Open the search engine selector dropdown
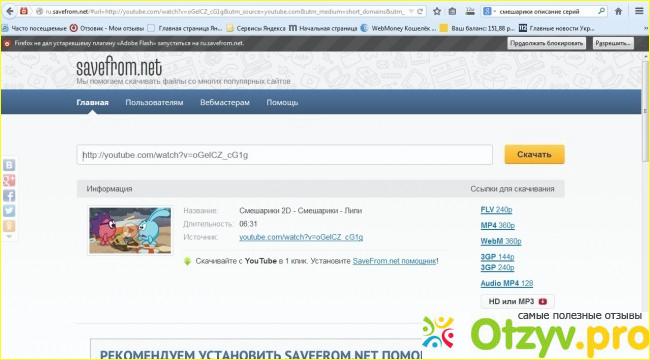 click(x=490, y=12)
